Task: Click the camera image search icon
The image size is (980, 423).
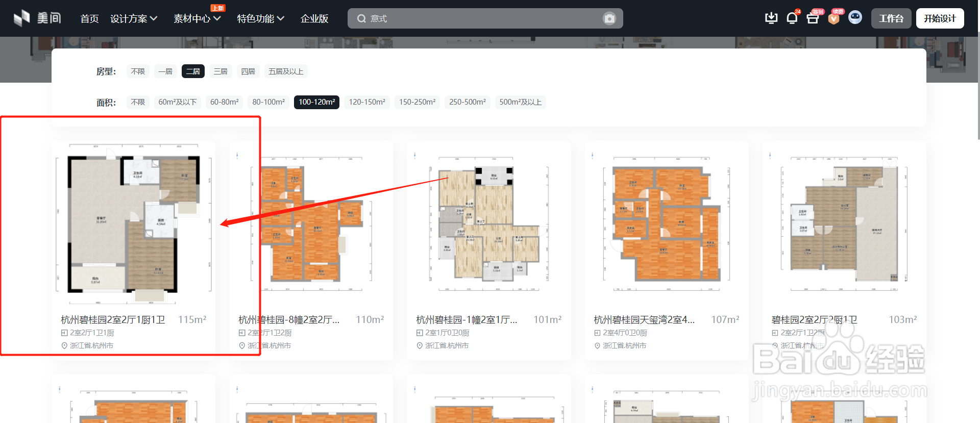Action: click(609, 18)
